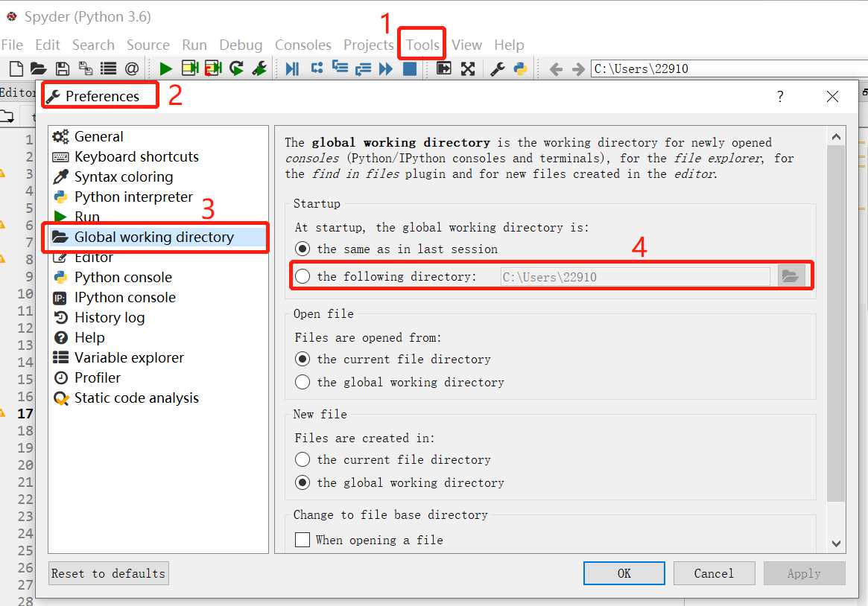The image size is (868, 606).
Task: Tick the 'When opening a file' checkbox
Action: coord(302,540)
